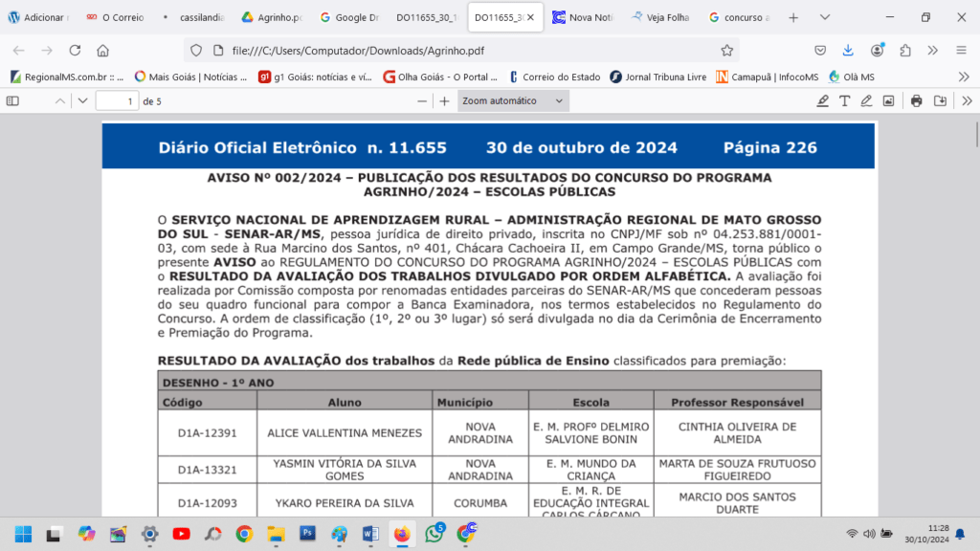Screen dimensions: 980x551
Task: Save the PDF document
Action: click(940, 100)
